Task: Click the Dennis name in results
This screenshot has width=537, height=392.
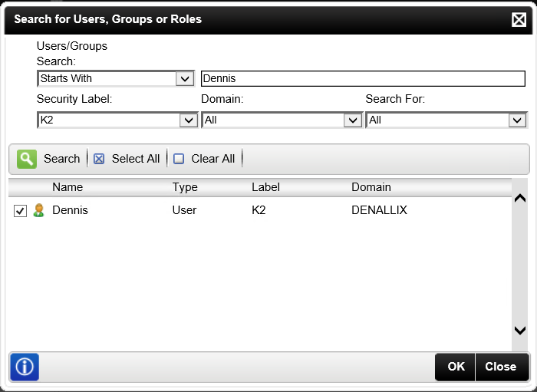Action: [71, 210]
